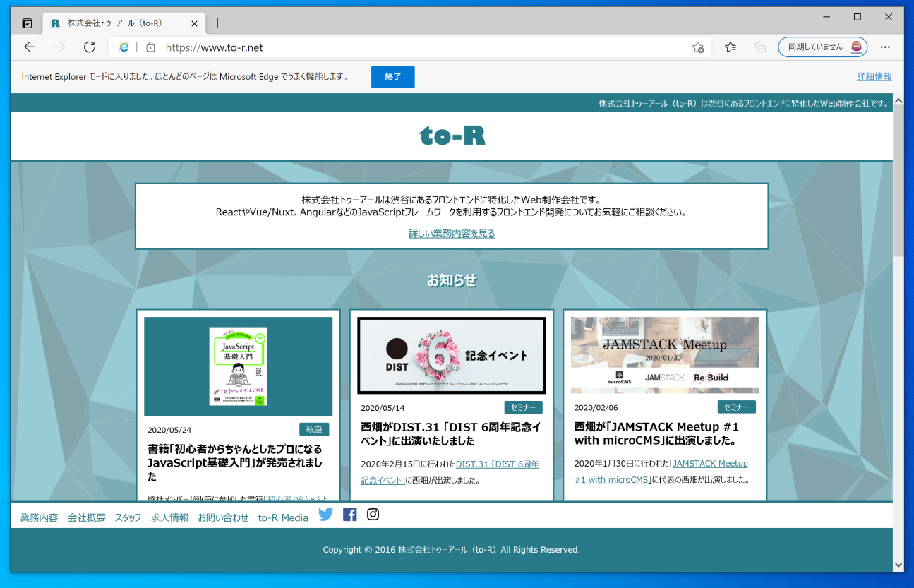The height and width of the screenshot is (588, 914).
Task: Click the 終了 button to exit IE mode
Action: 392,77
